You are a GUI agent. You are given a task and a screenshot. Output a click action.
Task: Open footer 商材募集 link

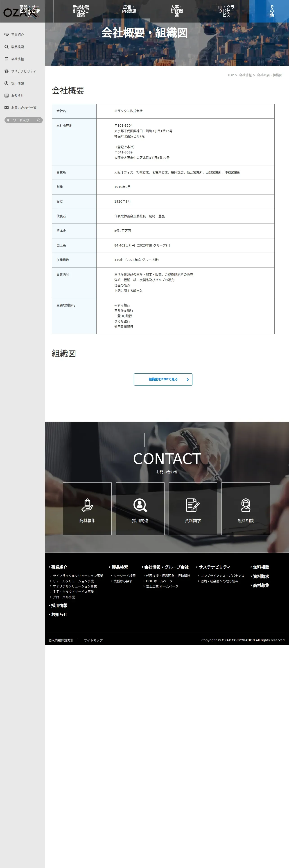click(261, 585)
